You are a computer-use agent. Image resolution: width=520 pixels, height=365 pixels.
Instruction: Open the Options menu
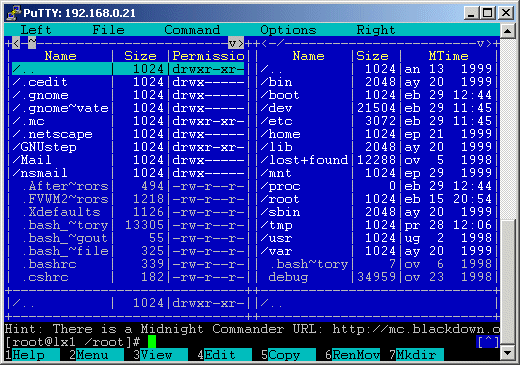[x=288, y=30]
